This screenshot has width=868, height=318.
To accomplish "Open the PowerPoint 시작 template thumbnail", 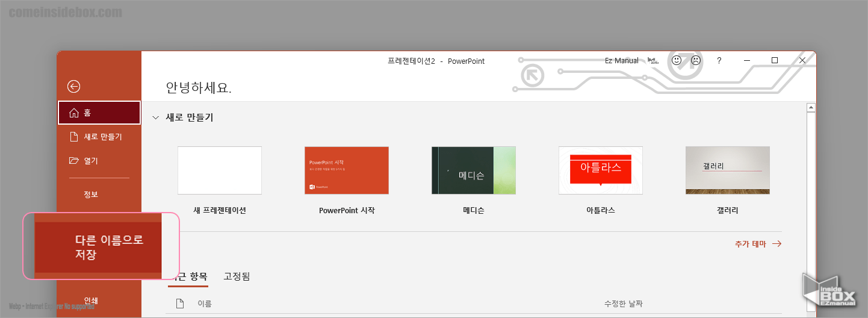I will (x=347, y=170).
